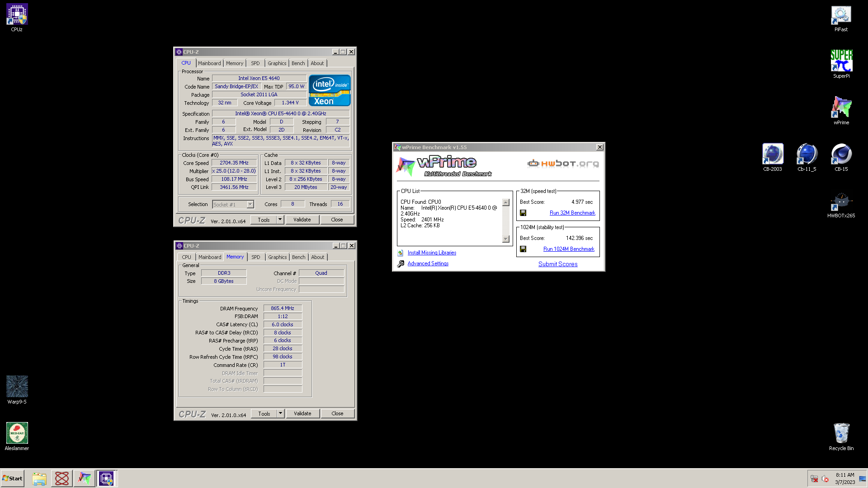Open the HWBOTx265 desktop shortcut
This screenshot has height=488, width=868.
(841, 206)
